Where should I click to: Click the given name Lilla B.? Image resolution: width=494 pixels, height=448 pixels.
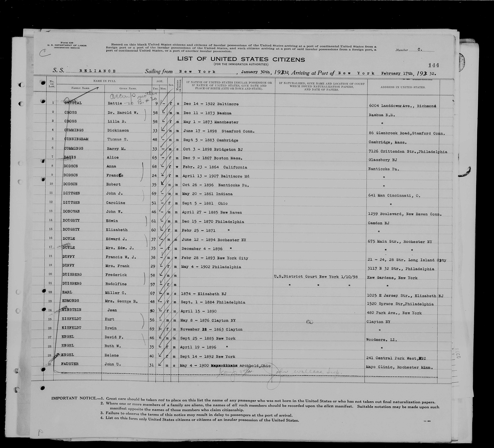(117, 121)
